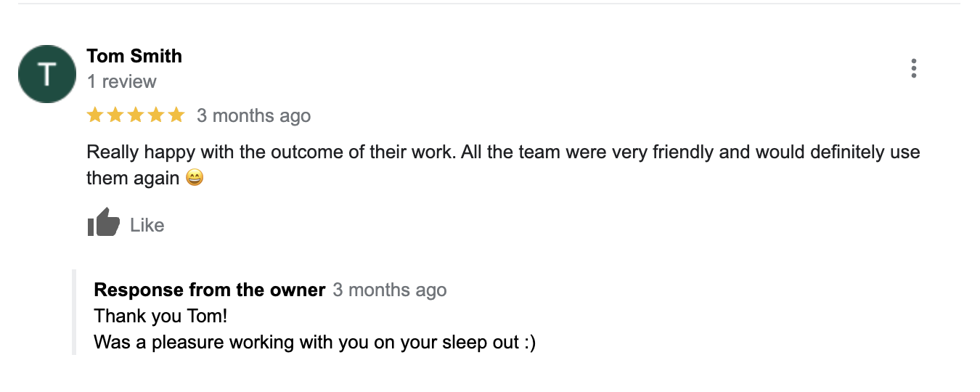This screenshot has height=392, width=980.
Task: Click Tom Smith's green T avatar
Action: click(47, 74)
